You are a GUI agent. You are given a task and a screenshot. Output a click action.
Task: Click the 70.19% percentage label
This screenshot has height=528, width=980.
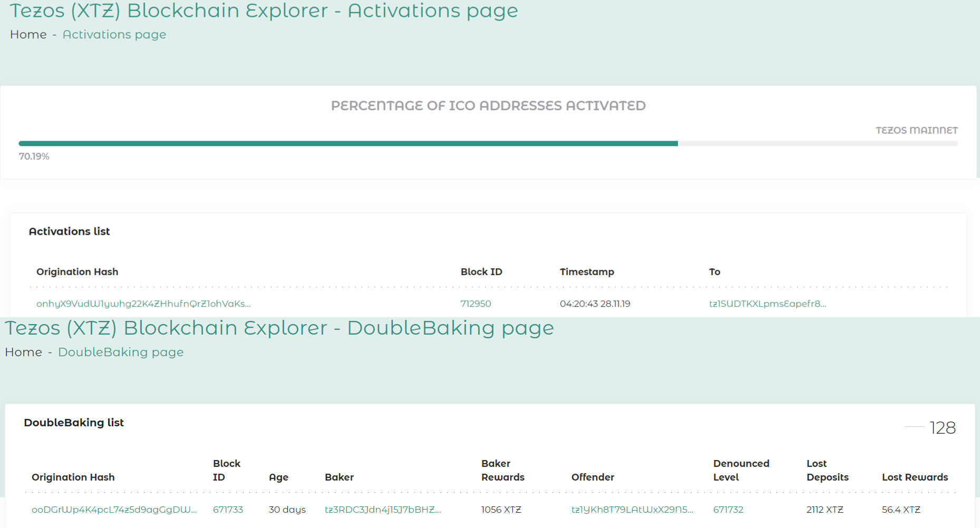click(x=34, y=157)
